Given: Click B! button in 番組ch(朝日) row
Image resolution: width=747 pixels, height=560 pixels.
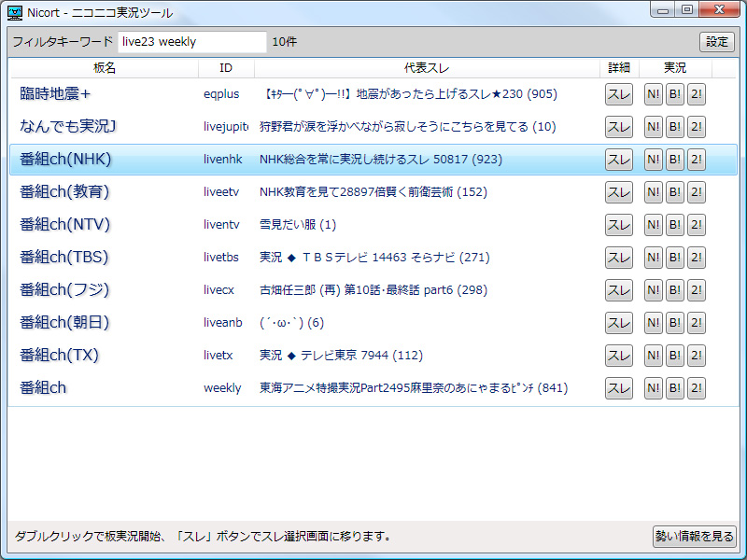Looking at the screenshot, I should coord(675,323).
